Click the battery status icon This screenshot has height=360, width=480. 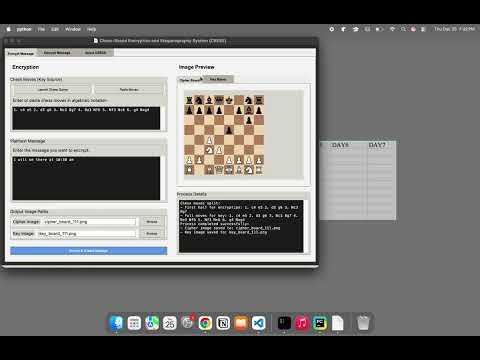coord(379,29)
